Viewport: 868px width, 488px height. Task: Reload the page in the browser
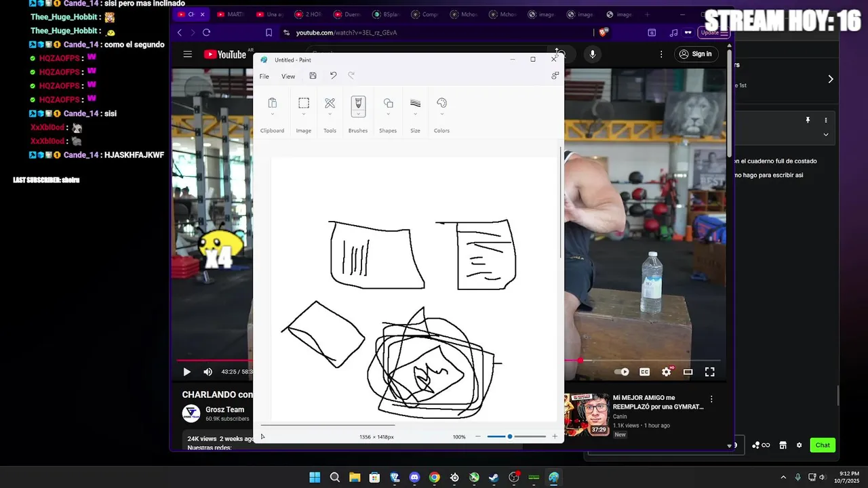[206, 32]
